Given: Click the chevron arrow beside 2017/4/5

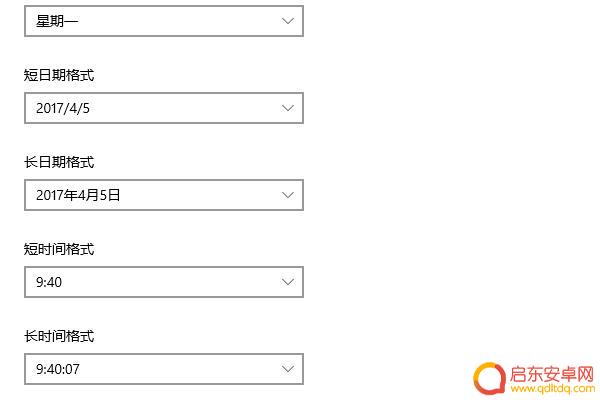Looking at the screenshot, I should click(x=288, y=108).
